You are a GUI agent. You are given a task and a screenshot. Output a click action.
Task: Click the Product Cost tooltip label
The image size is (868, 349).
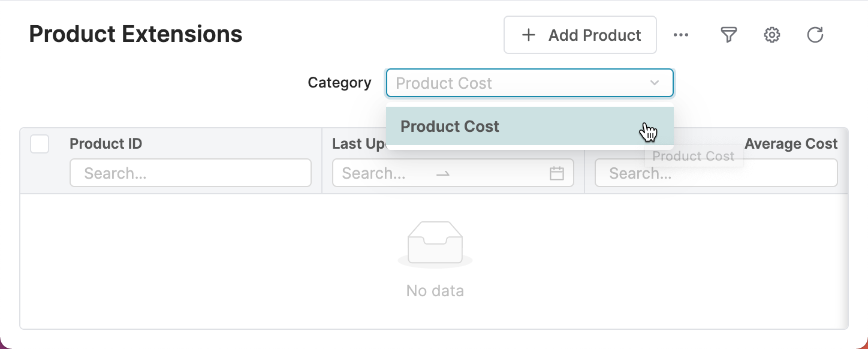pos(693,156)
